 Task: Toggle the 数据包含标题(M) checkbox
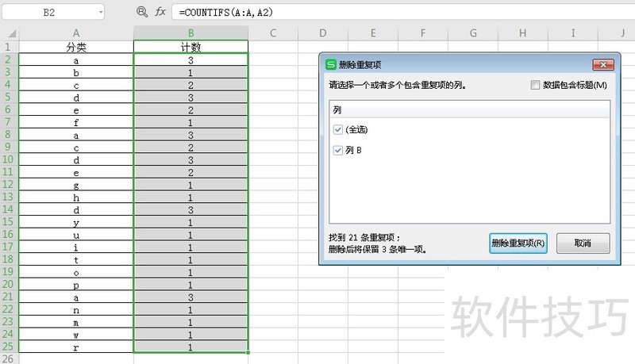click(x=535, y=85)
